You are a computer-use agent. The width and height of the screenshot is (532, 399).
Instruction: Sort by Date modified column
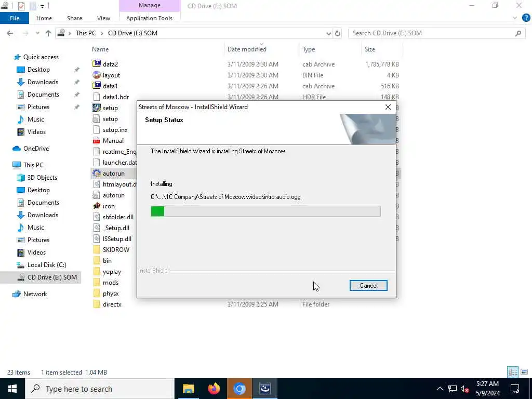(x=247, y=49)
